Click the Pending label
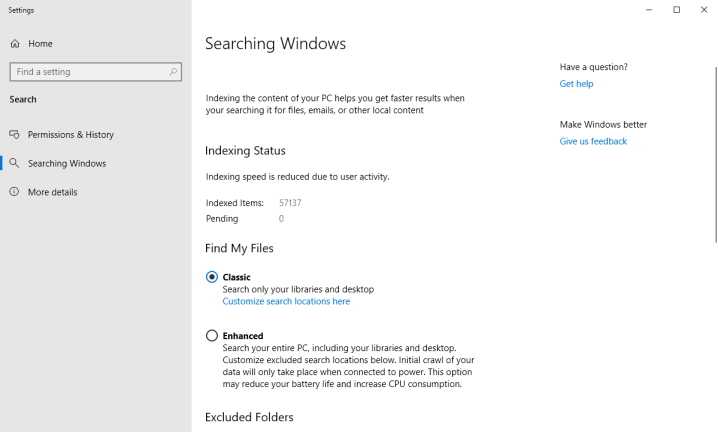The height and width of the screenshot is (432, 718). click(222, 219)
